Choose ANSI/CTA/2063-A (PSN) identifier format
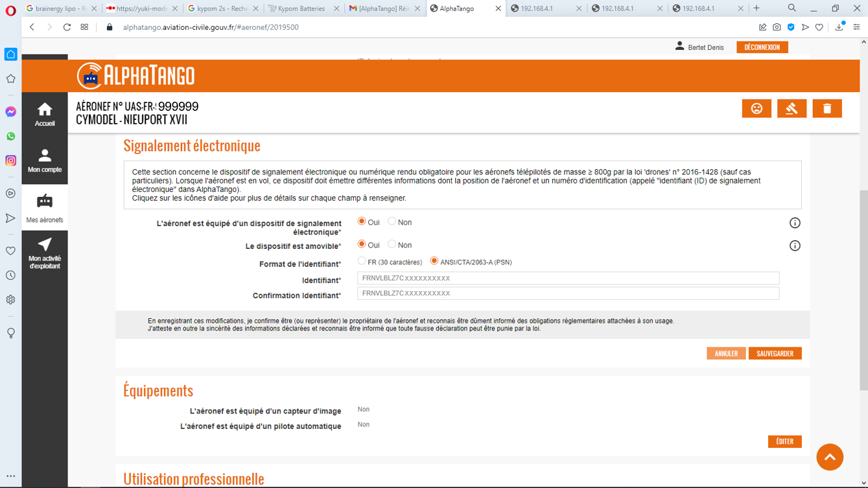 point(434,261)
